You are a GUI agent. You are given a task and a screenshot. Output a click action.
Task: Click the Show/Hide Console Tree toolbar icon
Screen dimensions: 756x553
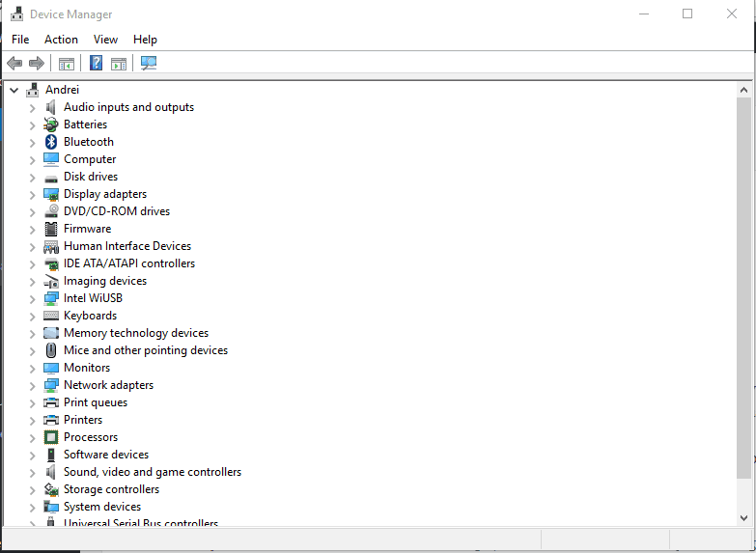66,64
